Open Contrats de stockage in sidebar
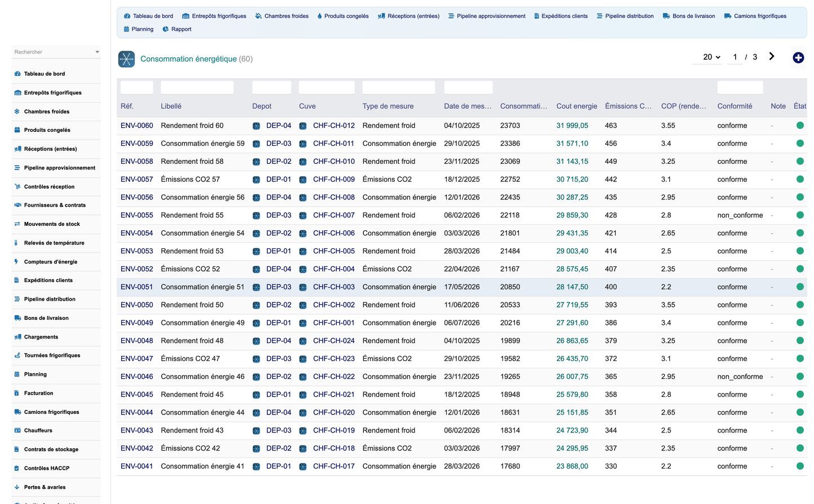814x504 pixels. click(x=51, y=449)
